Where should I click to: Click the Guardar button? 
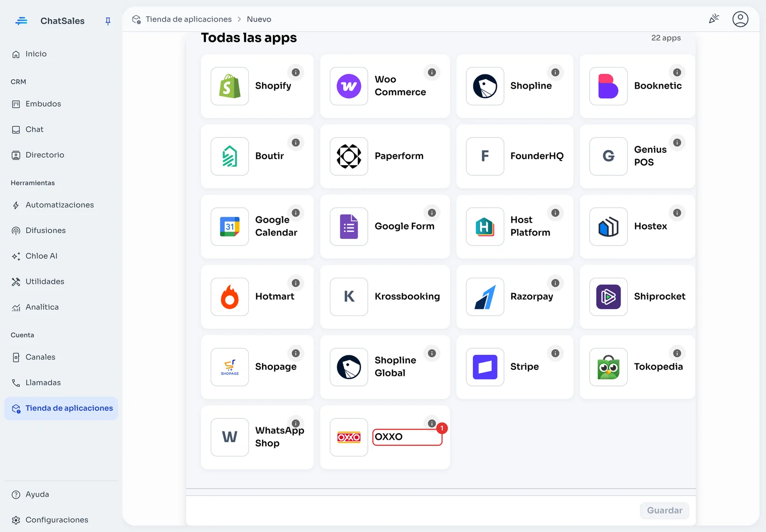click(665, 510)
